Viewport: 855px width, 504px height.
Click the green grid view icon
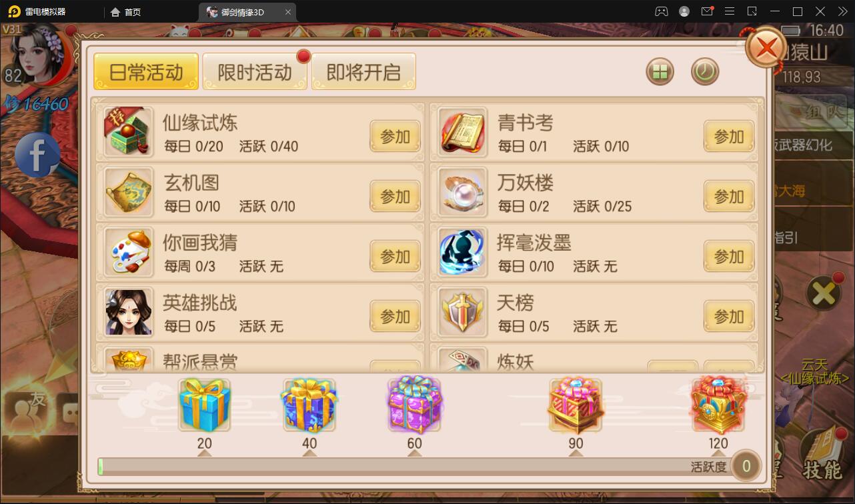660,72
